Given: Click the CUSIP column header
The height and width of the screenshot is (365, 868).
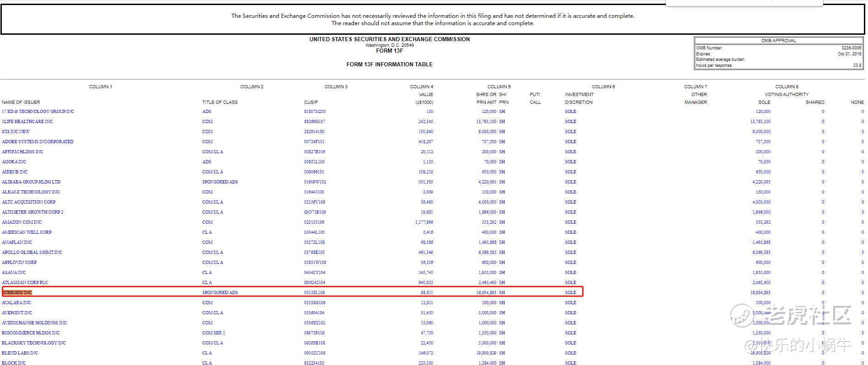Looking at the screenshot, I should (x=311, y=102).
